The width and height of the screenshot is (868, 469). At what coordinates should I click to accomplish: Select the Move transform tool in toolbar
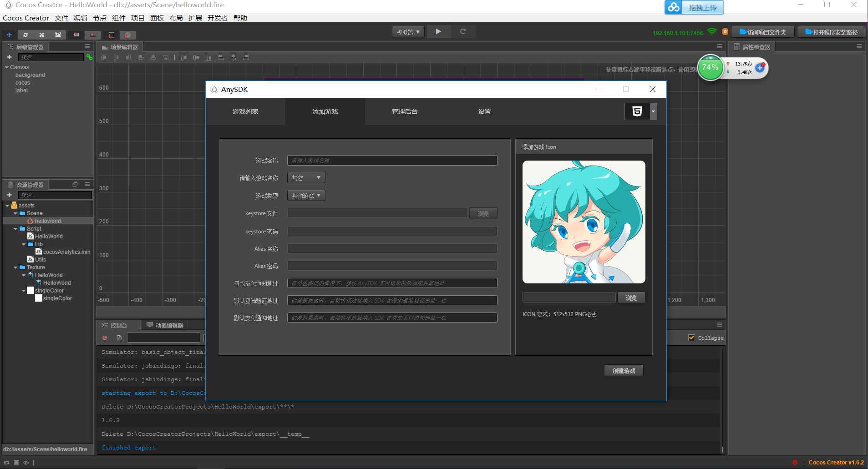[x=9, y=35]
